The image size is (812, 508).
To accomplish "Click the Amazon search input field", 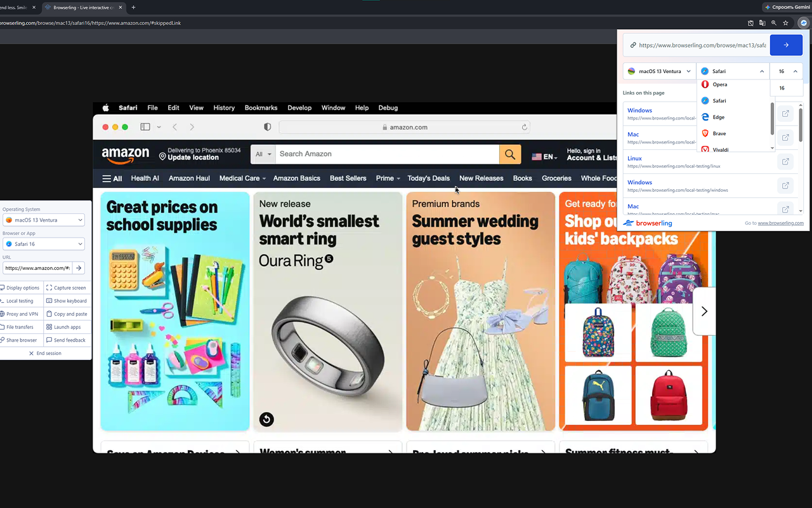I will pos(388,154).
